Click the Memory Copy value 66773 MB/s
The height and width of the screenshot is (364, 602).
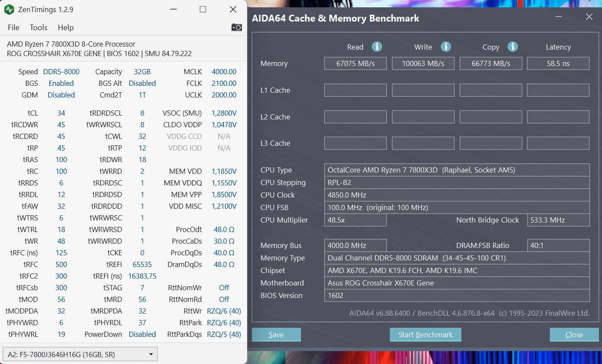tap(491, 63)
